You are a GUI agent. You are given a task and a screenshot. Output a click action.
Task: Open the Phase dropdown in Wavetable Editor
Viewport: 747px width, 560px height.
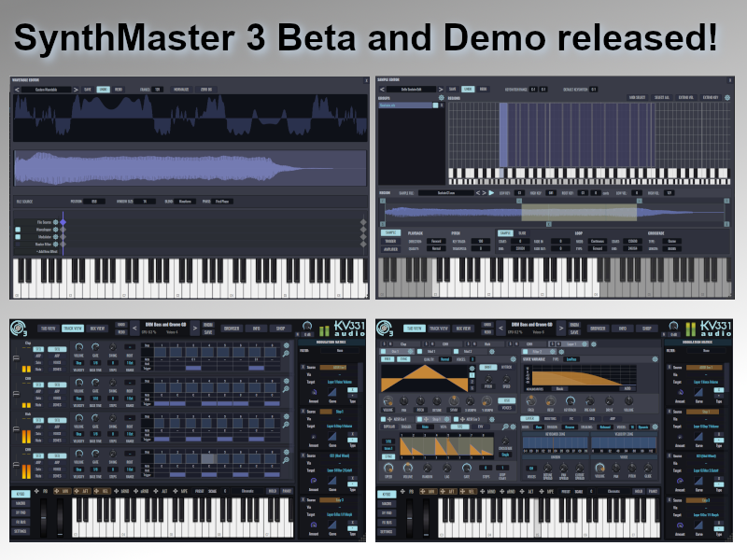coord(222,202)
